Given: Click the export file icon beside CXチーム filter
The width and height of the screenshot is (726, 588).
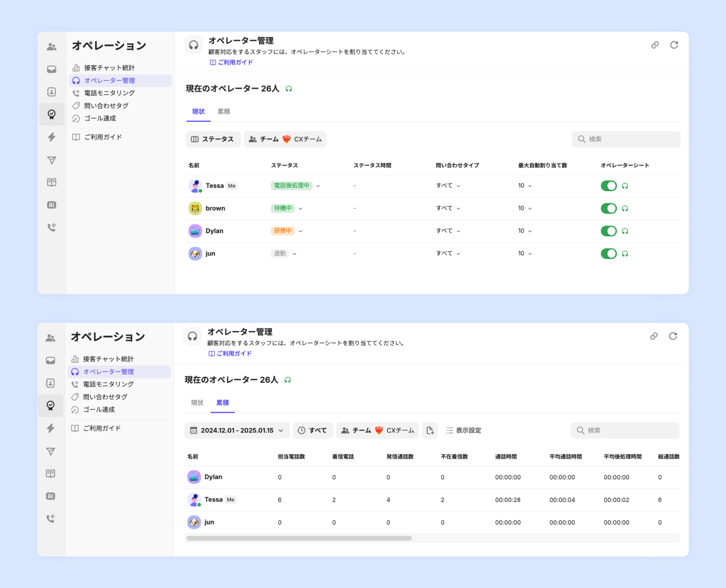Looking at the screenshot, I should (430, 430).
